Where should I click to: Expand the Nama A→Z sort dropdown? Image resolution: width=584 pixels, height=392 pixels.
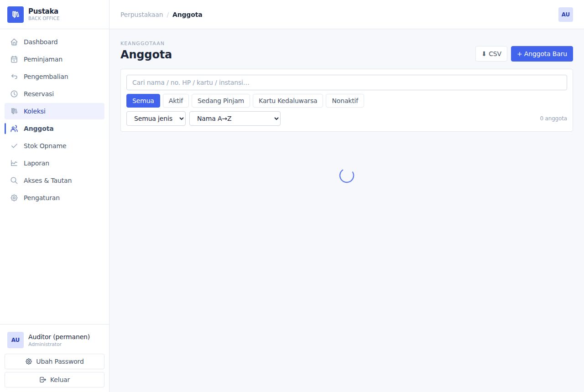pos(235,119)
